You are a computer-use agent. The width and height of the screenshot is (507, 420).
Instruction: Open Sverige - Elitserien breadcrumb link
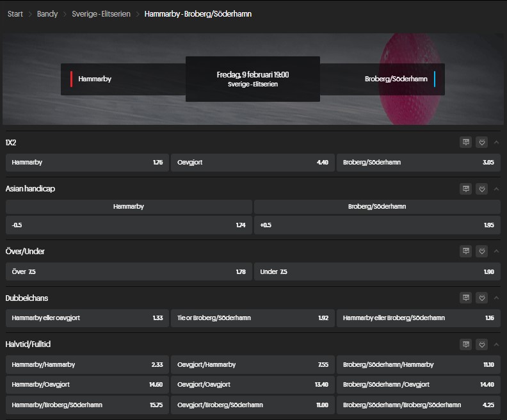[101, 14]
